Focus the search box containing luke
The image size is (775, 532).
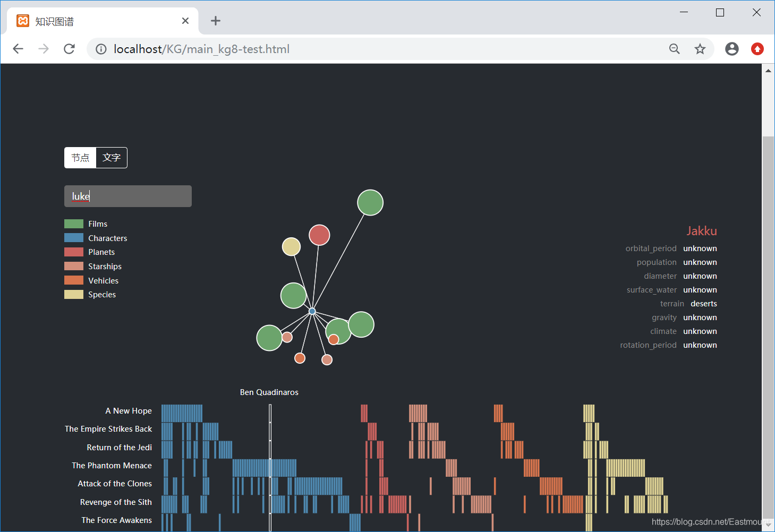(x=128, y=196)
